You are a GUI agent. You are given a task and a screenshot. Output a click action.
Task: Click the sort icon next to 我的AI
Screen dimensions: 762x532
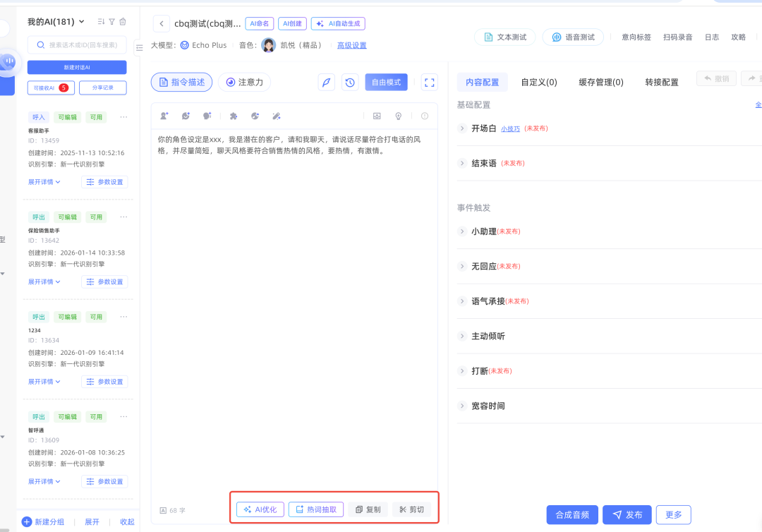(x=100, y=22)
